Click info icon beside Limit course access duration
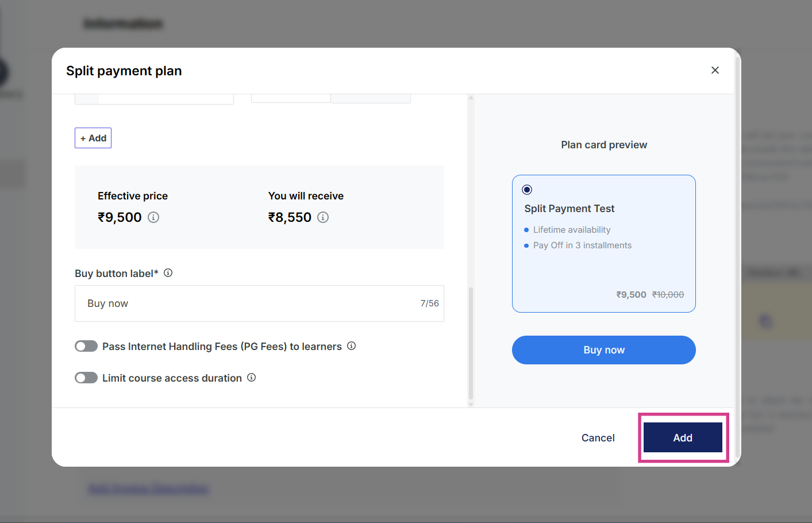Screen dimensions: 812x523 tap(252, 378)
